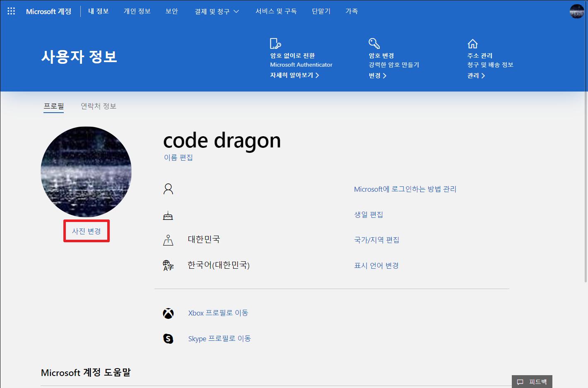Open Microsoft에 로그인하는 방법 관리 link
This screenshot has height=388, width=588.
pos(405,189)
